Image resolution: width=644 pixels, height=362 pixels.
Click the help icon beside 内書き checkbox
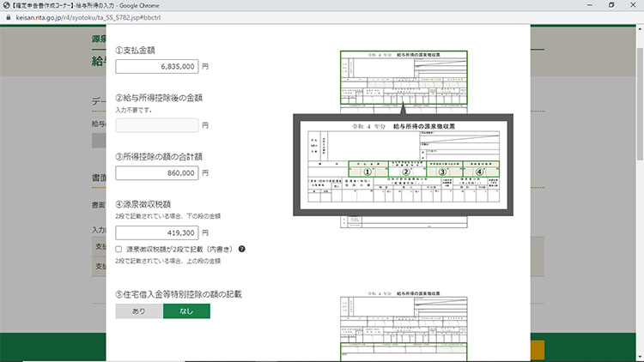click(x=242, y=250)
